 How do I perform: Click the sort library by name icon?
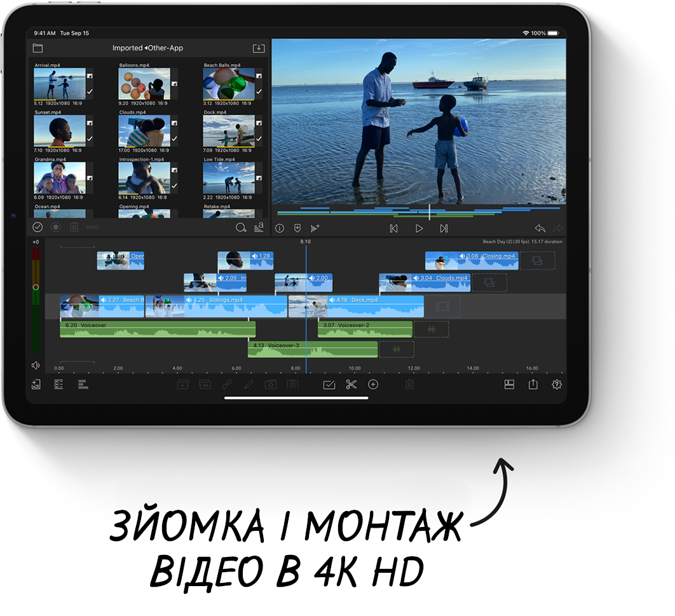click(259, 228)
